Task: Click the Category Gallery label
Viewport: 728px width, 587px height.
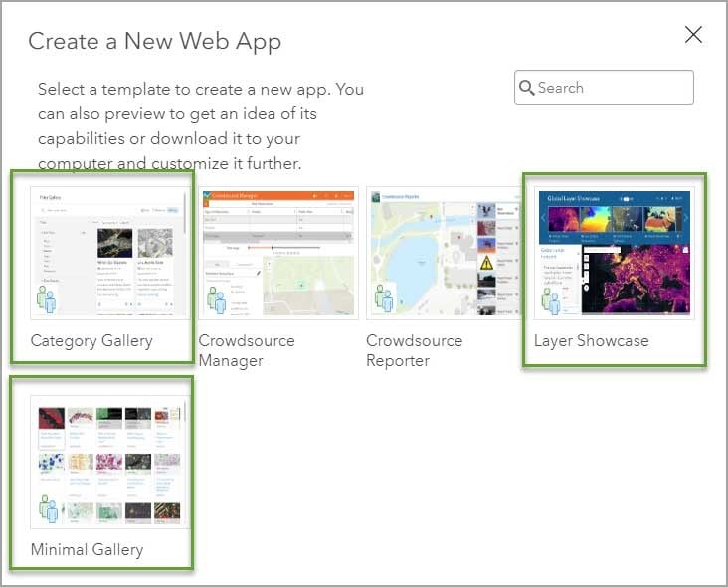Action: coord(91,341)
